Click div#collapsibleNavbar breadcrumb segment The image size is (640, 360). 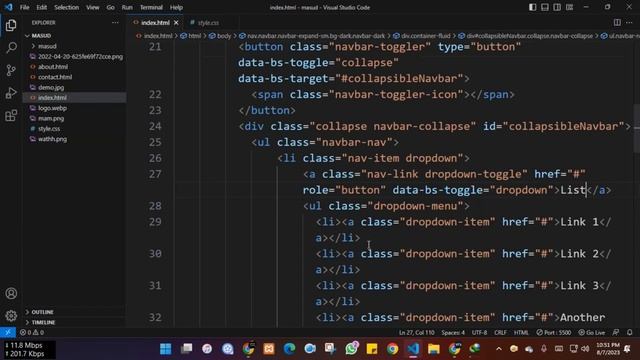pos(529,36)
